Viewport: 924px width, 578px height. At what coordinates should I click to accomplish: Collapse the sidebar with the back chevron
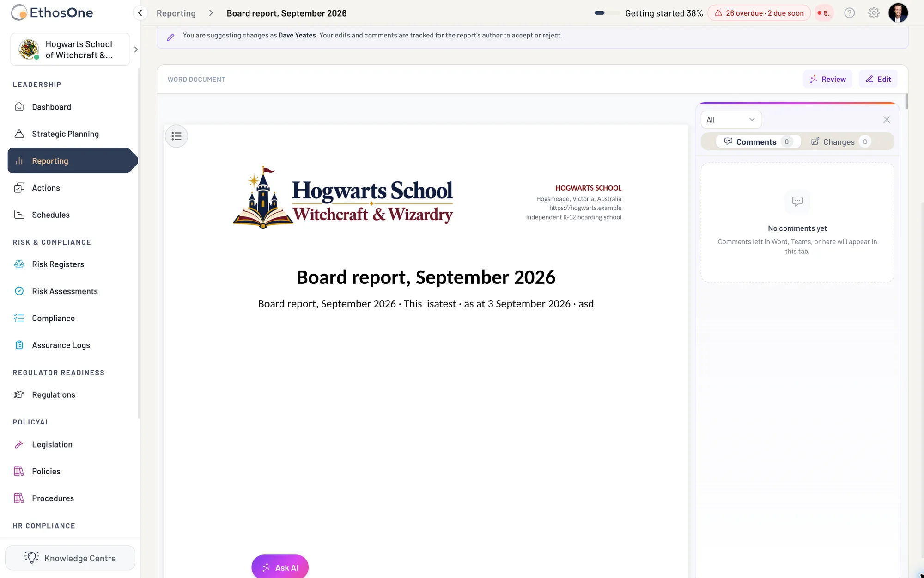pos(140,13)
